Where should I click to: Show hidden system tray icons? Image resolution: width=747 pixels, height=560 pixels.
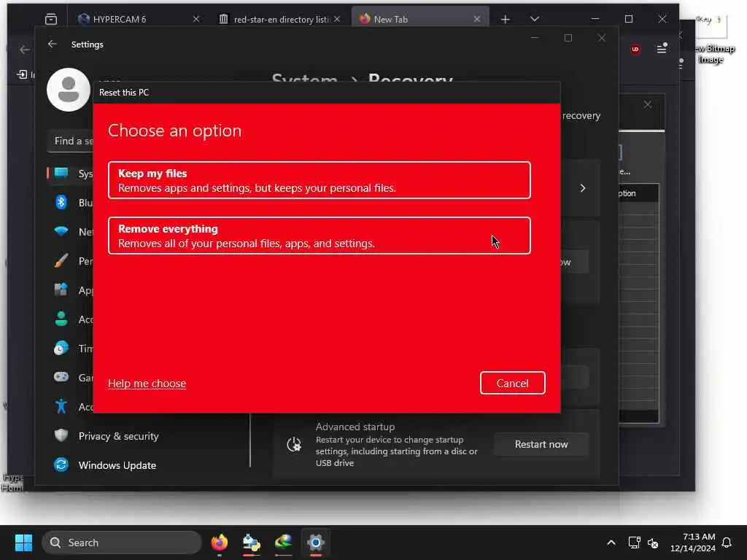click(x=611, y=542)
